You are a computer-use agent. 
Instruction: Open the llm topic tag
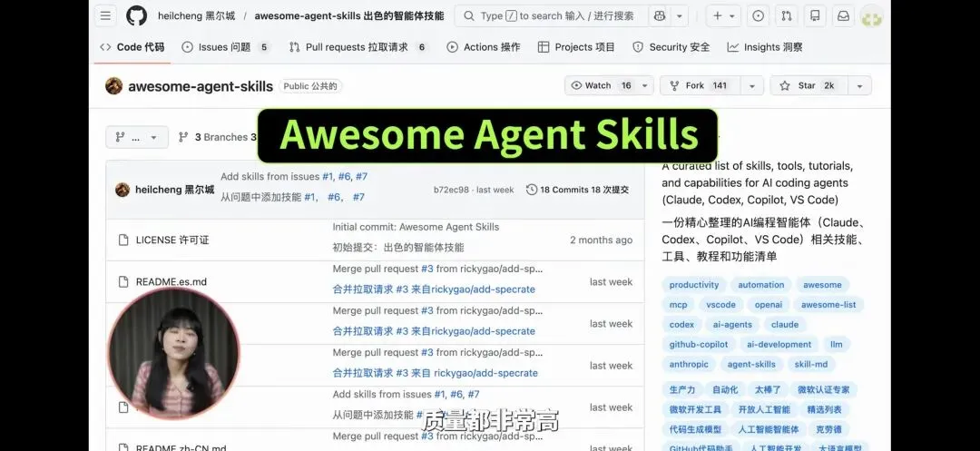click(837, 345)
